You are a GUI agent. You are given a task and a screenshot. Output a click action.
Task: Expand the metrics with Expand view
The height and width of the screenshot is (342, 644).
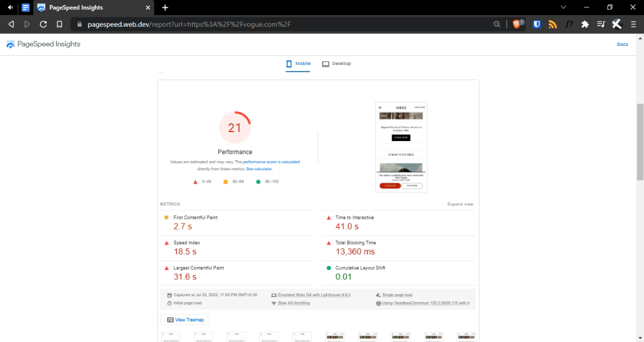(460, 204)
